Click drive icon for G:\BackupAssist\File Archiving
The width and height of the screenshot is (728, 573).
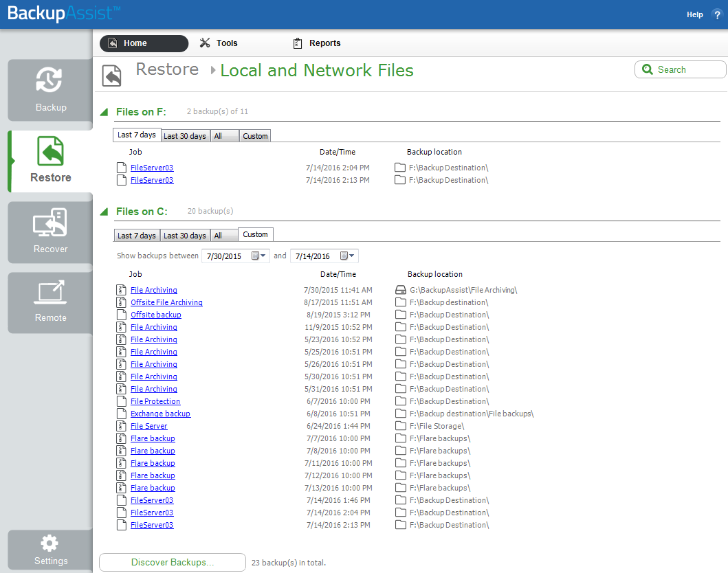(400, 290)
